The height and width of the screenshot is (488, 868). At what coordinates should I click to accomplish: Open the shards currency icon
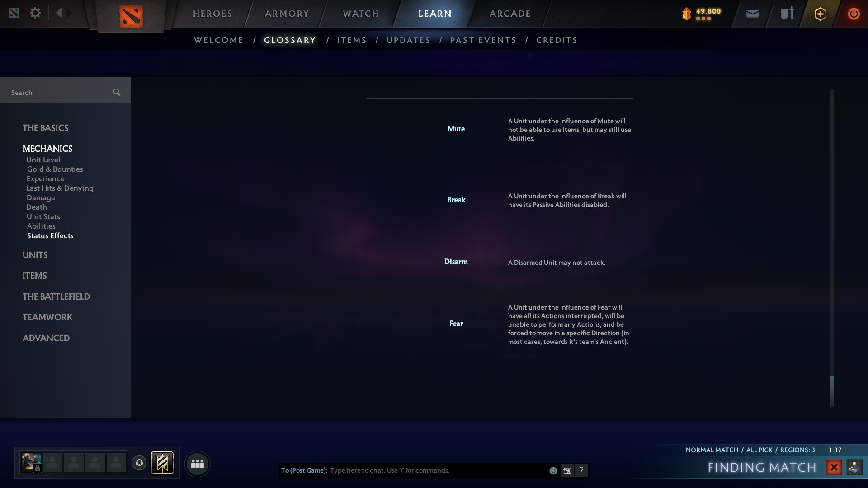[x=687, y=14]
